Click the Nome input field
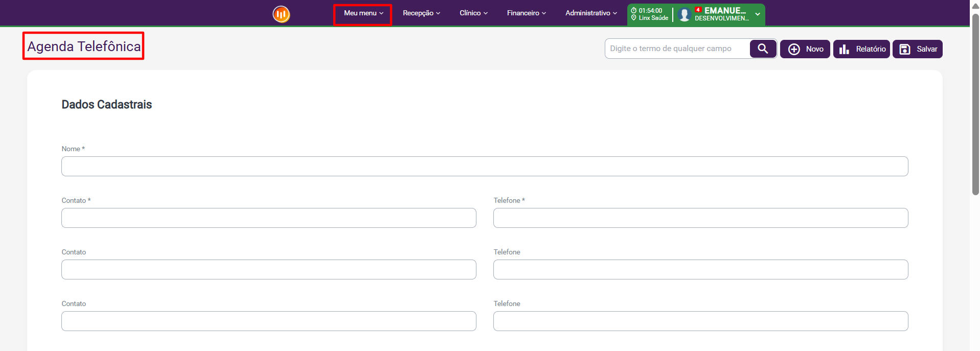The width and height of the screenshot is (980, 351). (484, 167)
